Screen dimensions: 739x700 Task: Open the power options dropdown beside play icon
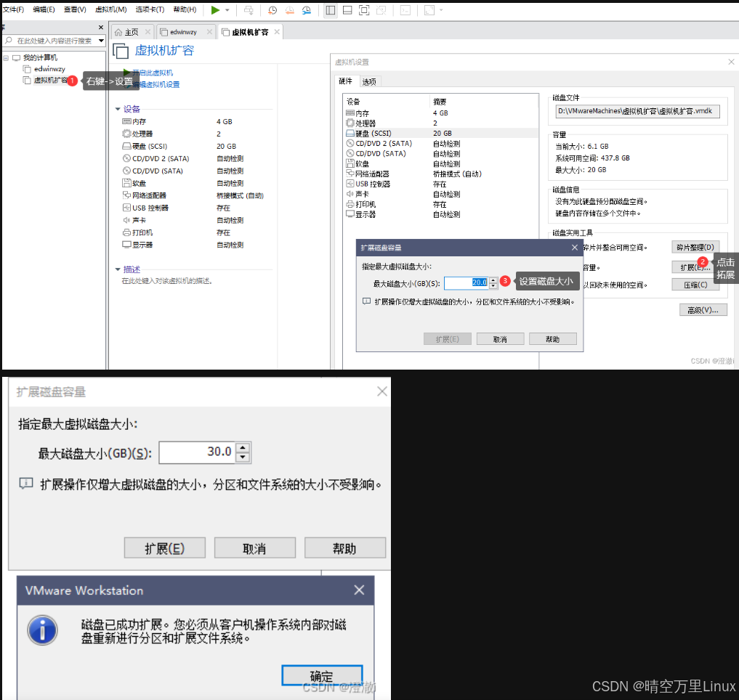[x=227, y=10]
